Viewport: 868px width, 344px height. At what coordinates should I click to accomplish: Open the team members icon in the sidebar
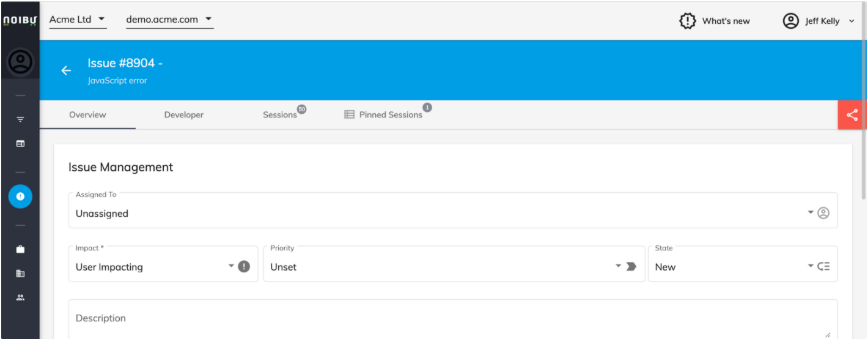(x=20, y=297)
